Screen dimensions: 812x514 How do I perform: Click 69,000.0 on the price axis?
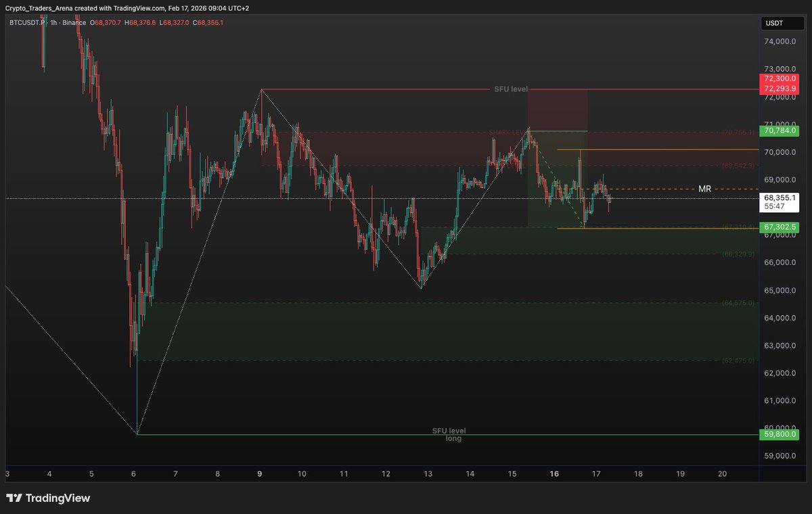780,180
